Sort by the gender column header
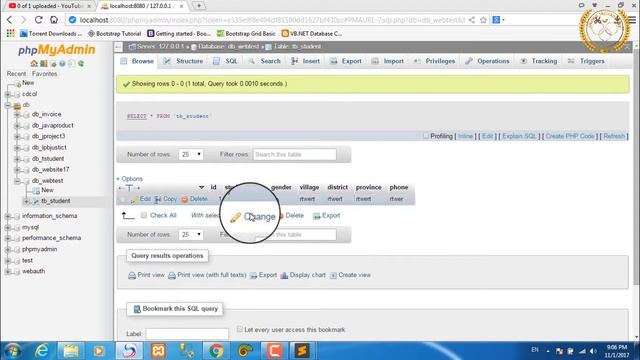 point(281,187)
